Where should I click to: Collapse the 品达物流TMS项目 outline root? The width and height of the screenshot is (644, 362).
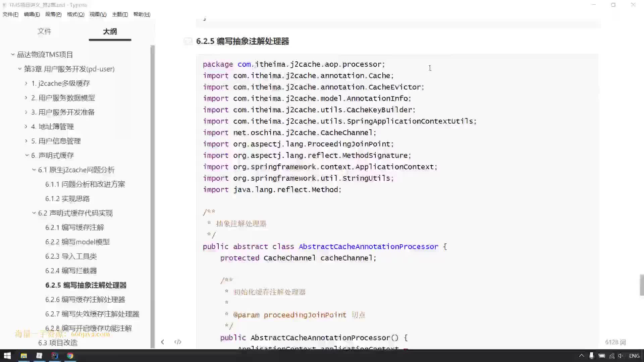point(13,54)
